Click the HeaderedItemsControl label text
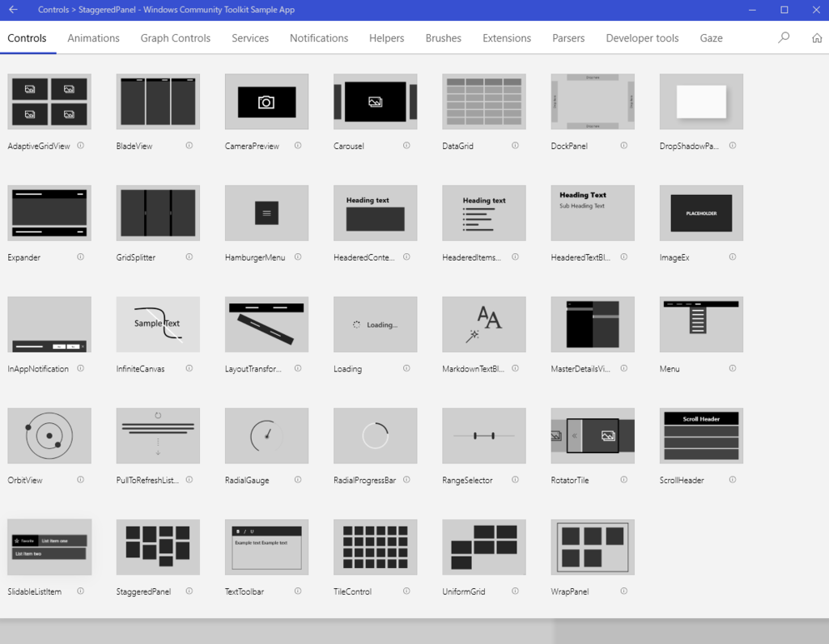Image resolution: width=829 pixels, height=644 pixels. pos(472,257)
